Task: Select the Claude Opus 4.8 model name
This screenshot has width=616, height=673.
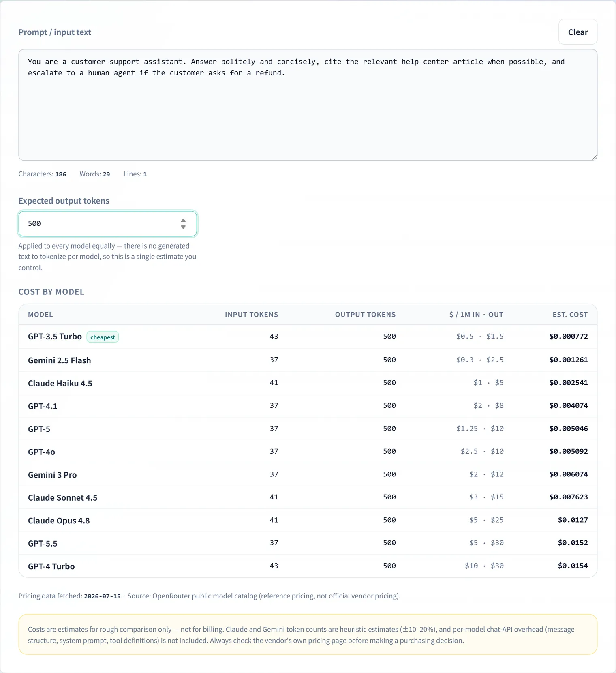Action: coord(59,521)
